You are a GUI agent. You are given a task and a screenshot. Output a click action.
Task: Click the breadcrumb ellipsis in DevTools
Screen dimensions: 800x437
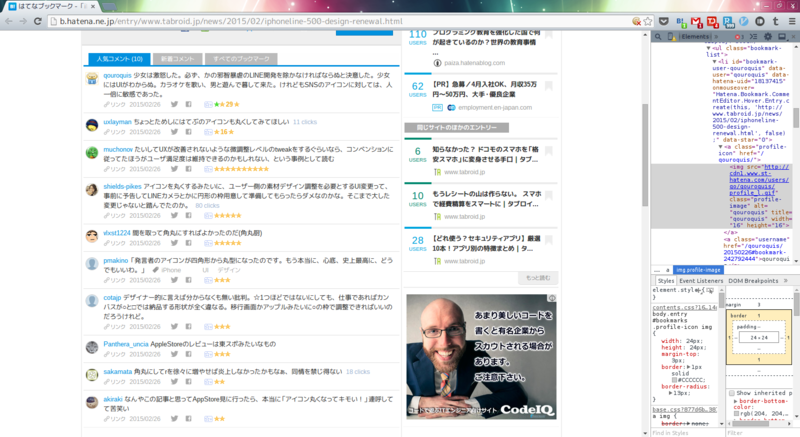click(x=657, y=270)
